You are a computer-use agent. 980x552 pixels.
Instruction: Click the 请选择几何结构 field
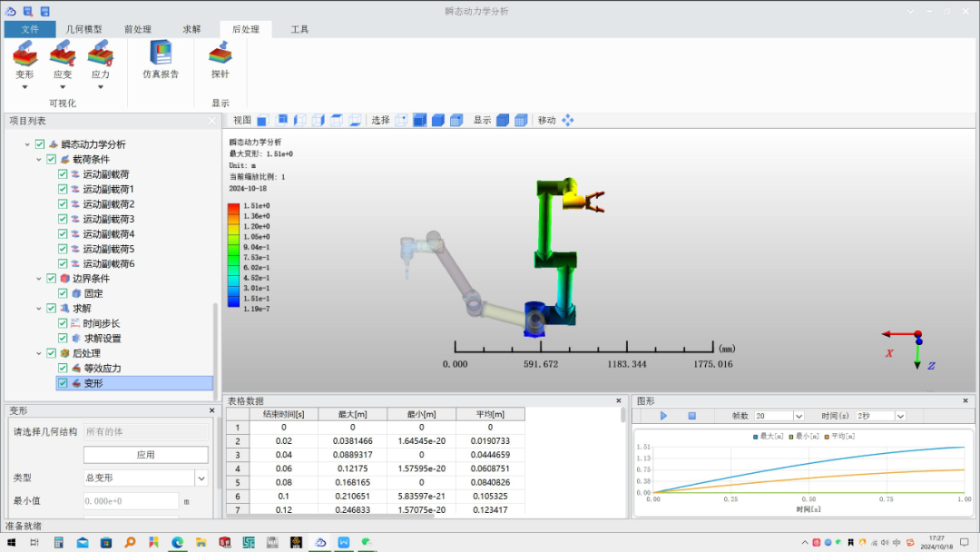pos(145,432)
